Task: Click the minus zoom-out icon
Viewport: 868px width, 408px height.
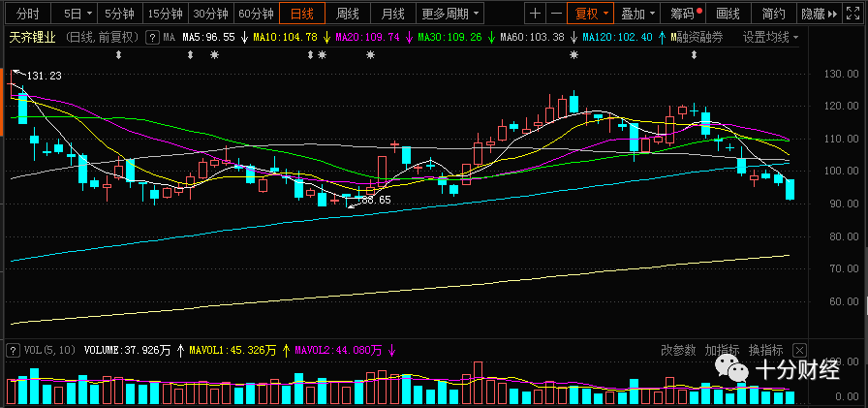Action: [557, 14]
